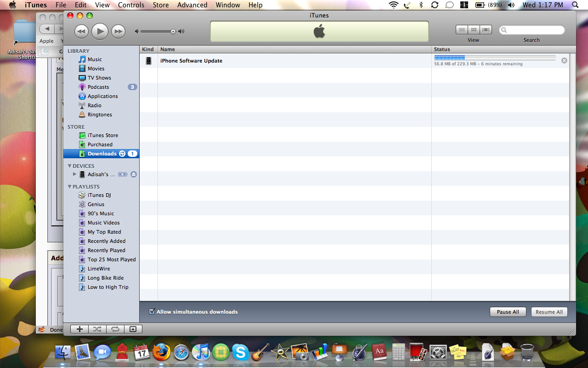The image size is (588, 368).
Task: Cancel the iPhone Software Update download
Action: 564,60
